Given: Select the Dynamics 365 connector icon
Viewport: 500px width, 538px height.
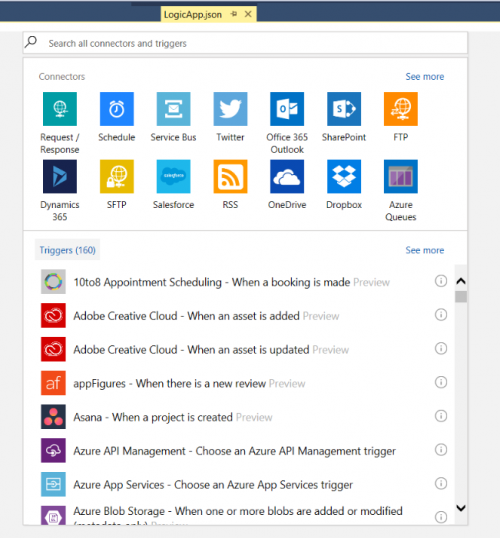Looking at the screenshot, I should click(x=60, y=176).
